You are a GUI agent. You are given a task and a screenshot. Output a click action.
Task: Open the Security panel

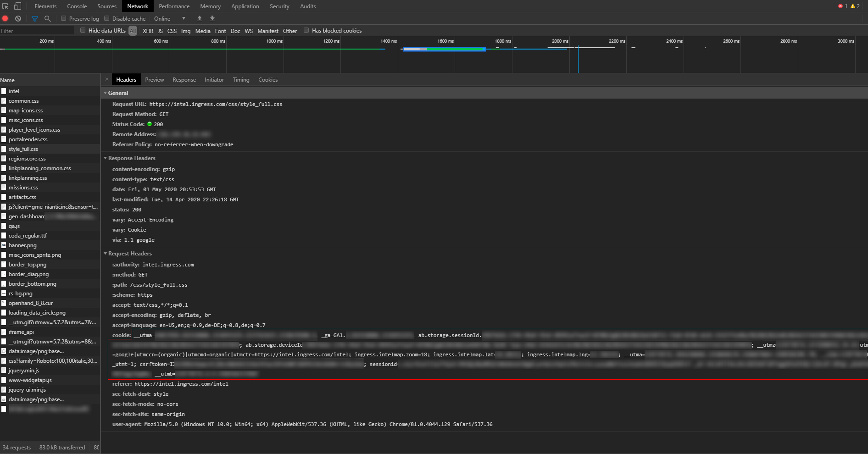point(279,6)
